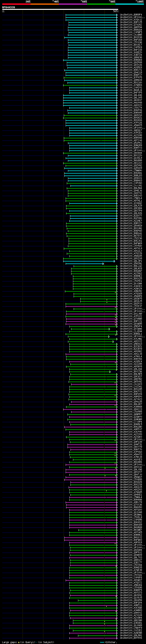Select UniRef100_B9HHE2 label
This screenshot has width=146, height=644.
(131, 276)
